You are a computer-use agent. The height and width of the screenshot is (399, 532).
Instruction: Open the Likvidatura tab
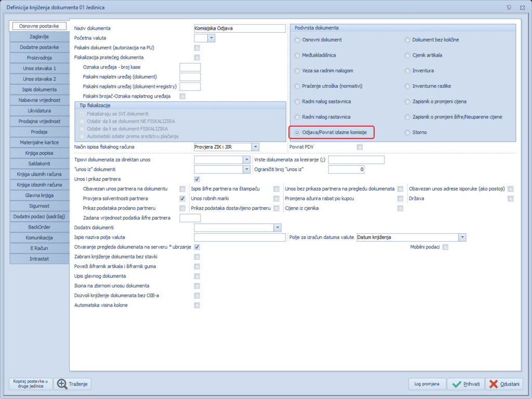pyautogui.click(x=39, y=111)
